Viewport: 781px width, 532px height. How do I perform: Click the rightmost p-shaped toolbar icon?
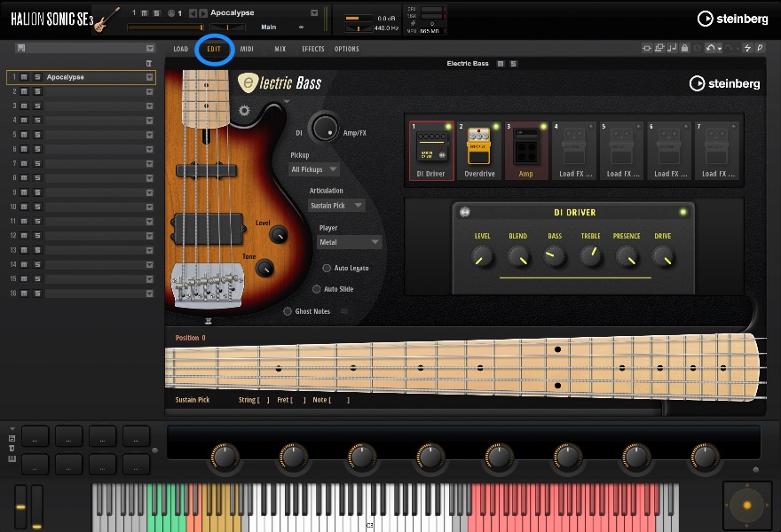760,48
